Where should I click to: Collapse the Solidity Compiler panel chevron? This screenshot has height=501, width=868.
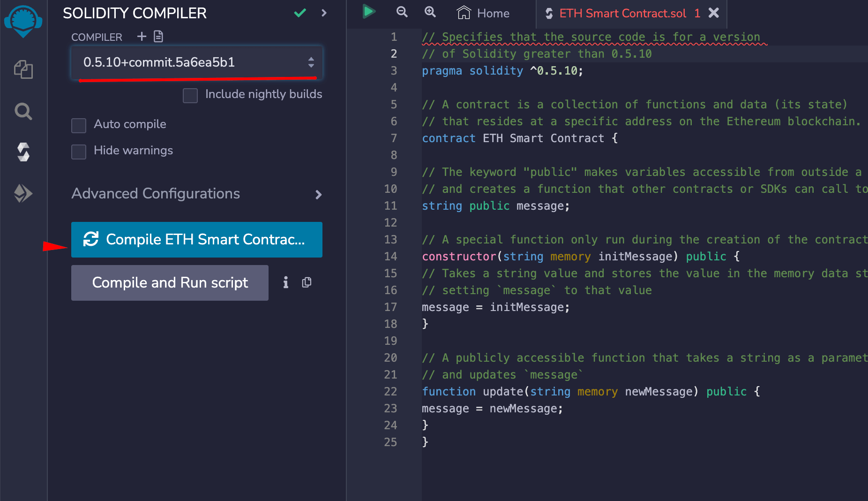click(324, 13)
